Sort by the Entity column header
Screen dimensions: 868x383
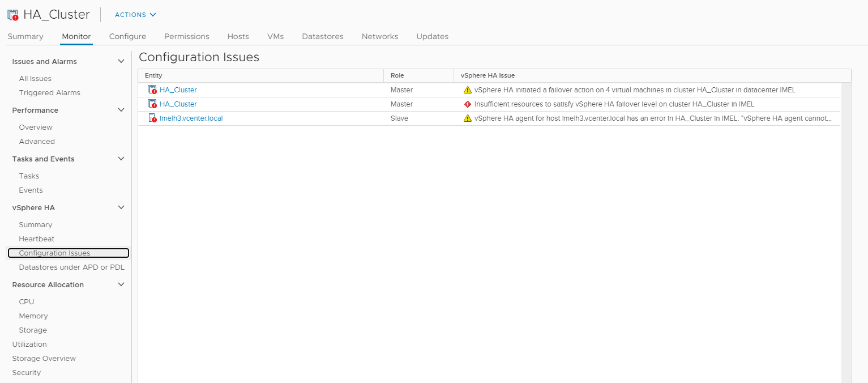point(261,75)
